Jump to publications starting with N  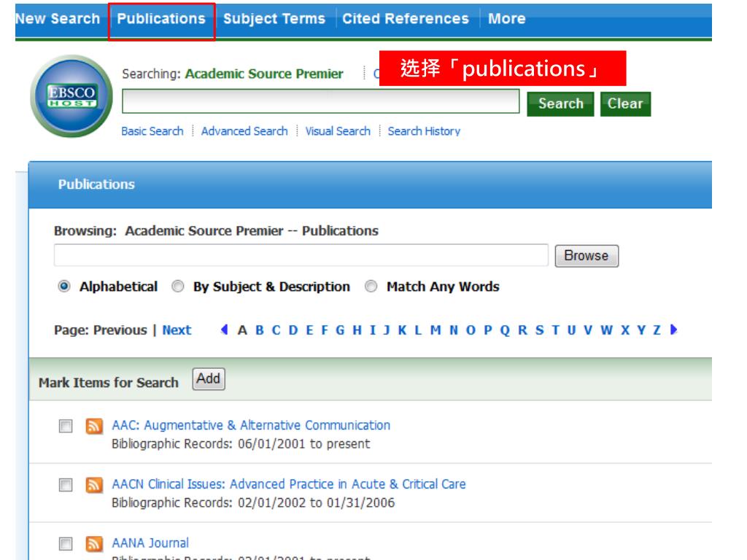pyautogui.click(x=454, y=330)
